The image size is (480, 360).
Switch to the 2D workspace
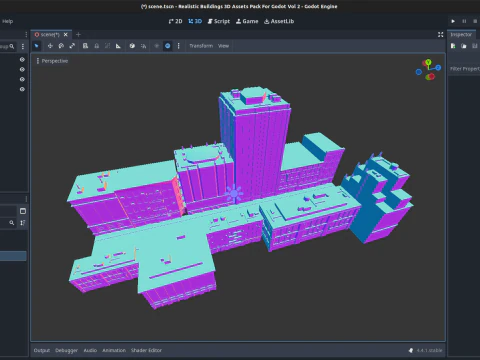click(175, 21)
